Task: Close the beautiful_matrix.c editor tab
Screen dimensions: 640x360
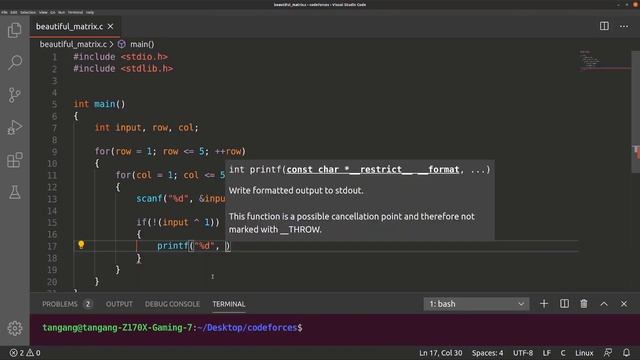Action: 111,27
